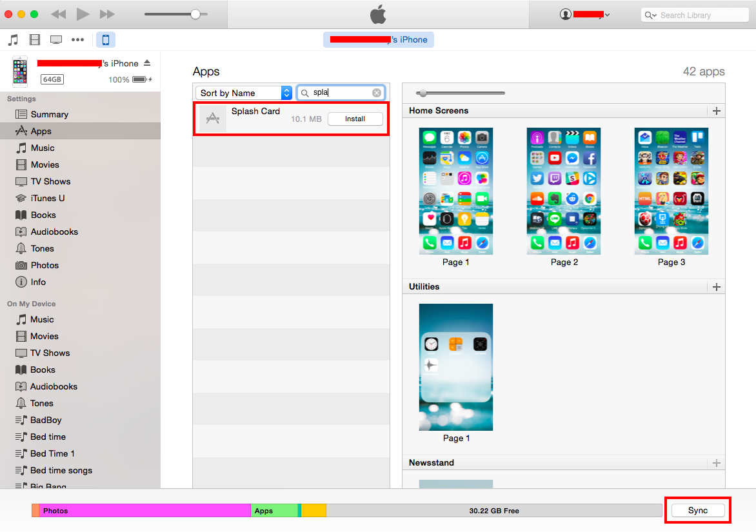Click the iPhone thumbnail image in sidebar
The width and height of the screenshot is (756, 532).
(x=20, y=72)
